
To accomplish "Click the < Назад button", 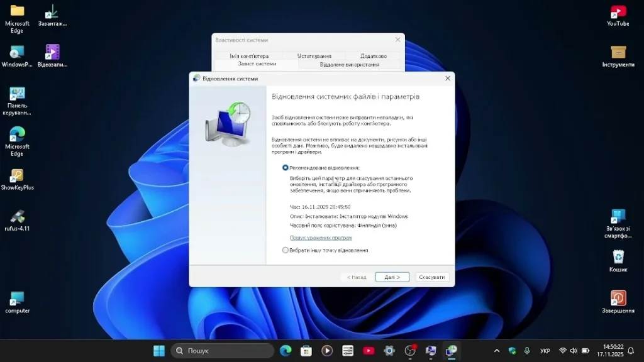I will 357,277.
